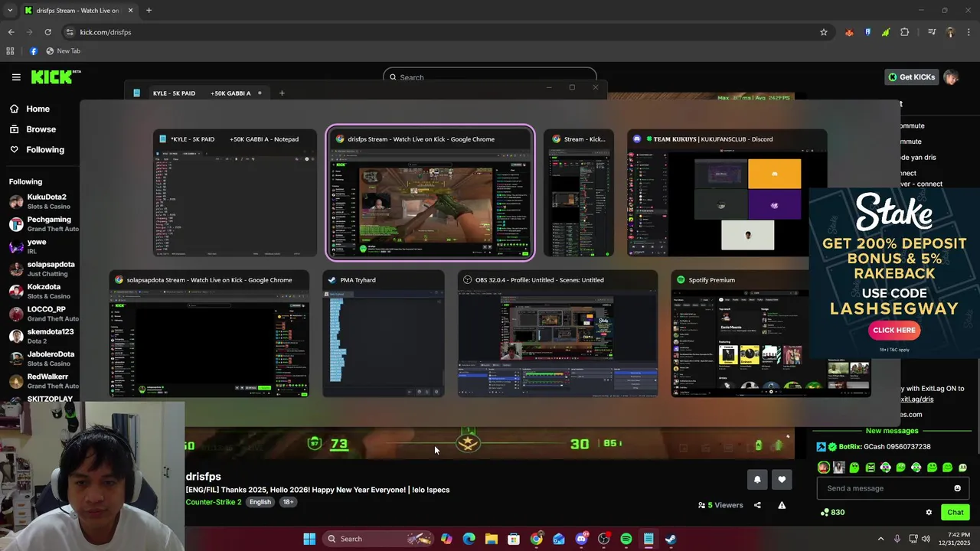Click the green Chat send button
Image resolution: width=980 pixels, height=551 pixels.
955,513
